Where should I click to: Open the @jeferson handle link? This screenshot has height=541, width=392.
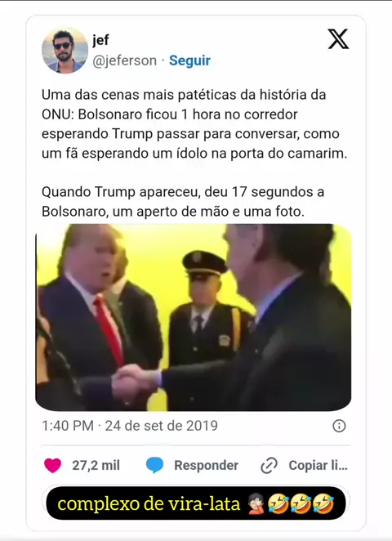point(124,60)
